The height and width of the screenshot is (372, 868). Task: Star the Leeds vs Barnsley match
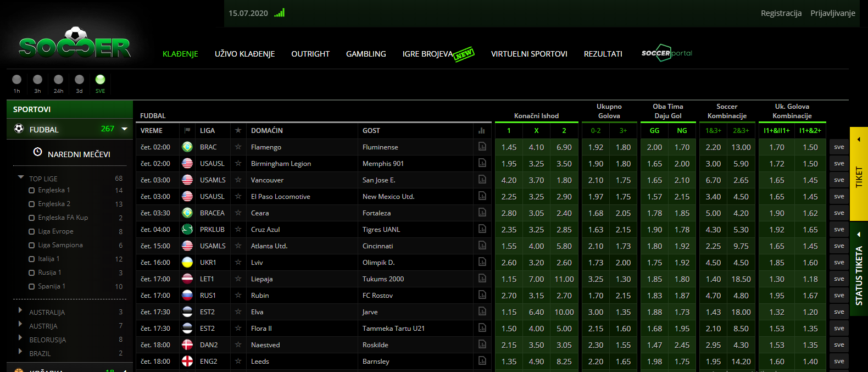238,361
